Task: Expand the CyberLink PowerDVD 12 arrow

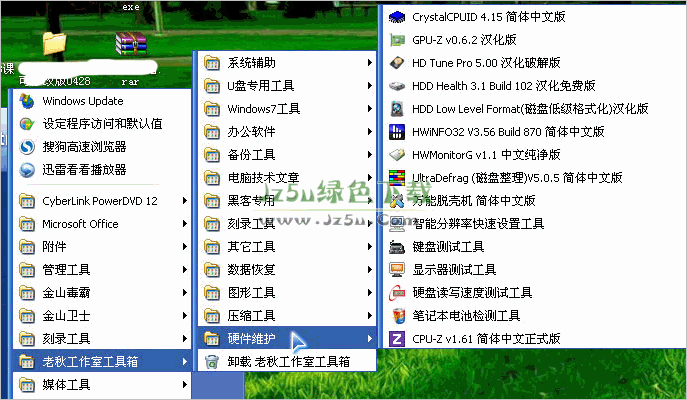Action: coord(185,201)
